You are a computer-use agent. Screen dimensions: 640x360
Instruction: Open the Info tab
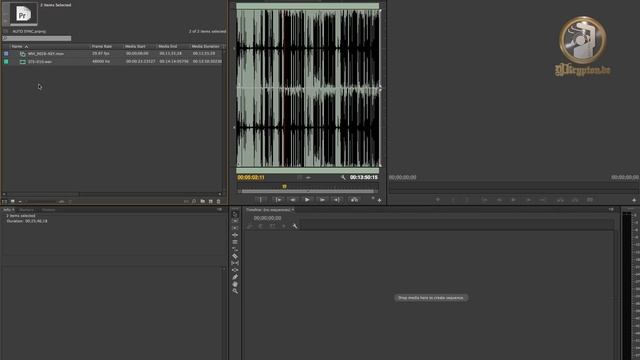click(9, 210)
